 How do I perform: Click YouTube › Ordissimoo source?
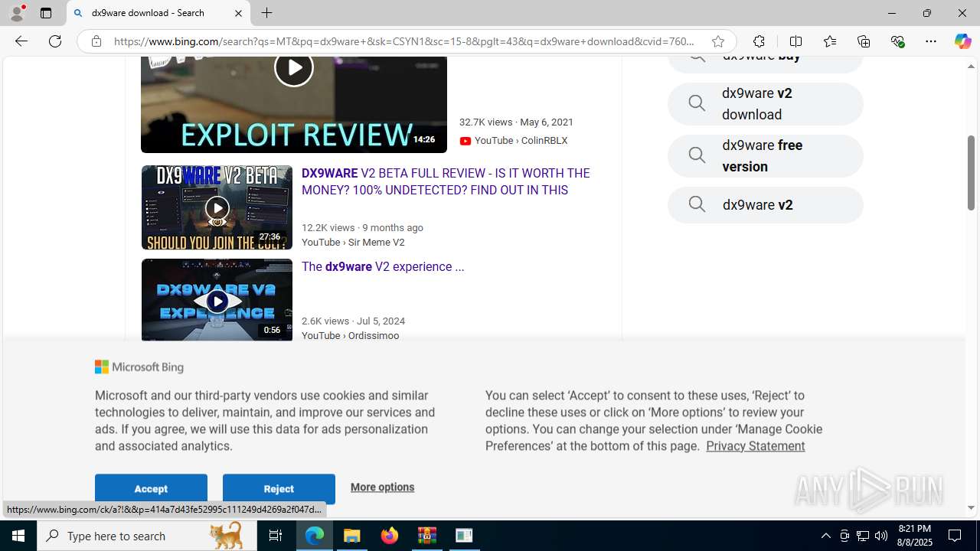350,336
